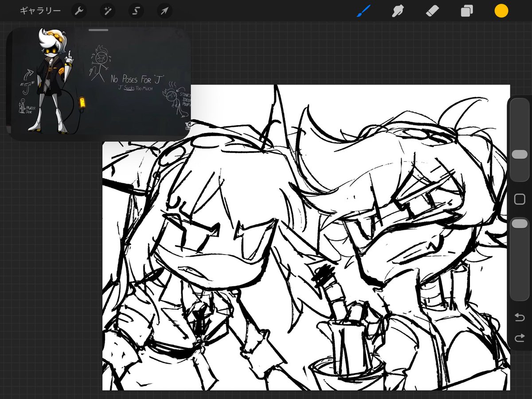Screen dimensions: 532x399
Task: Select the Smudge finger tool
Action: (x=398, y=11)
